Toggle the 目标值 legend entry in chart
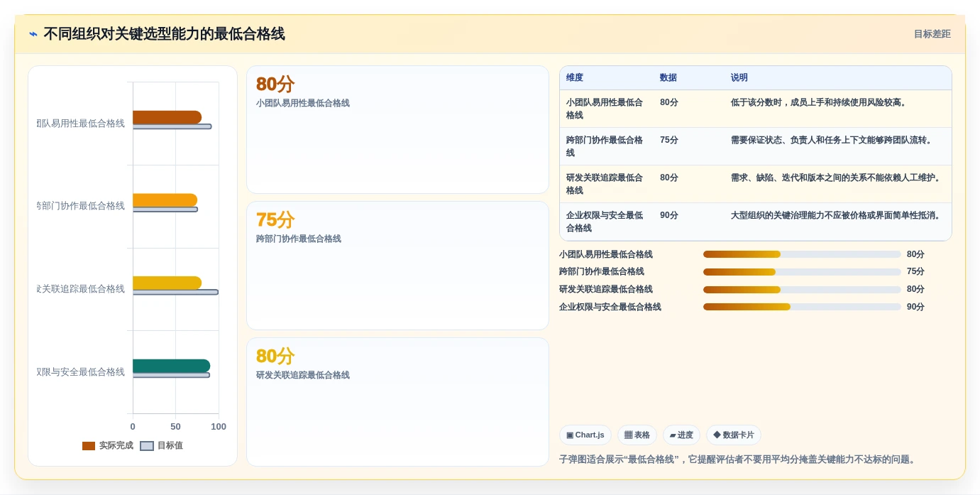The width and height of the screenshot is (980, 495). tap(162, 445)
